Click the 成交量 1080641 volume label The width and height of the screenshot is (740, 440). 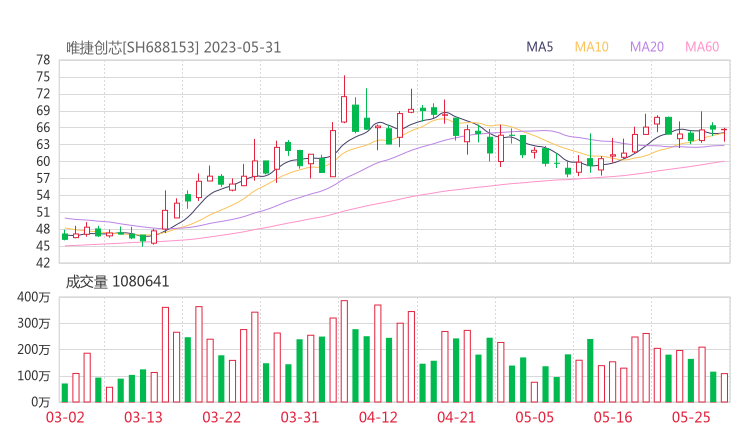coord(117,282)
